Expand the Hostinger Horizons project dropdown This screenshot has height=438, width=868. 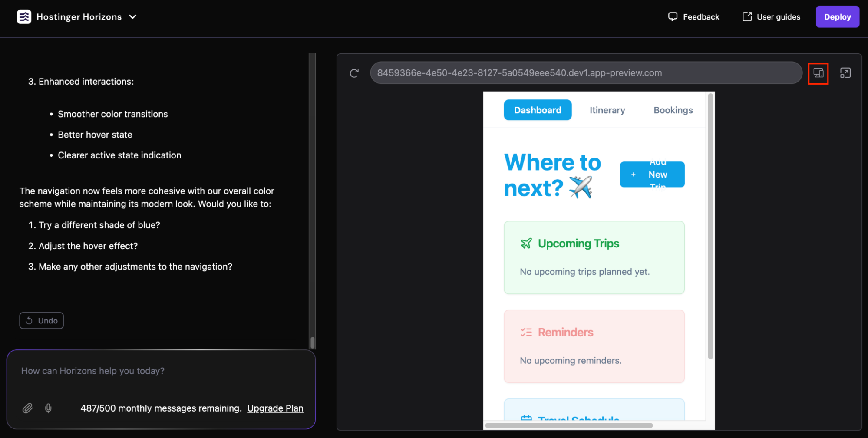tap(133, 16)
